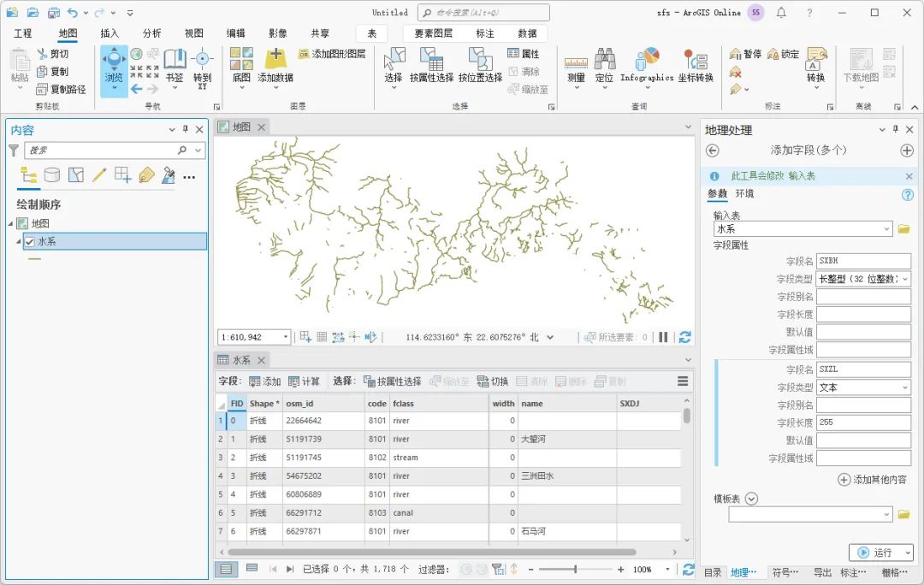The image size is (924, 585).
Task: Show selected records view toggle
Action: [252, 569]
